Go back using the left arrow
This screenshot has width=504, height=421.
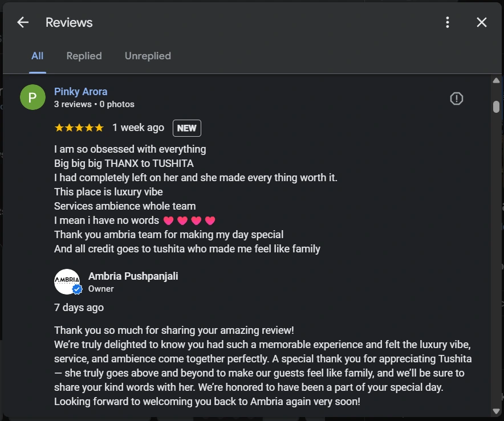tap(23, 22)
